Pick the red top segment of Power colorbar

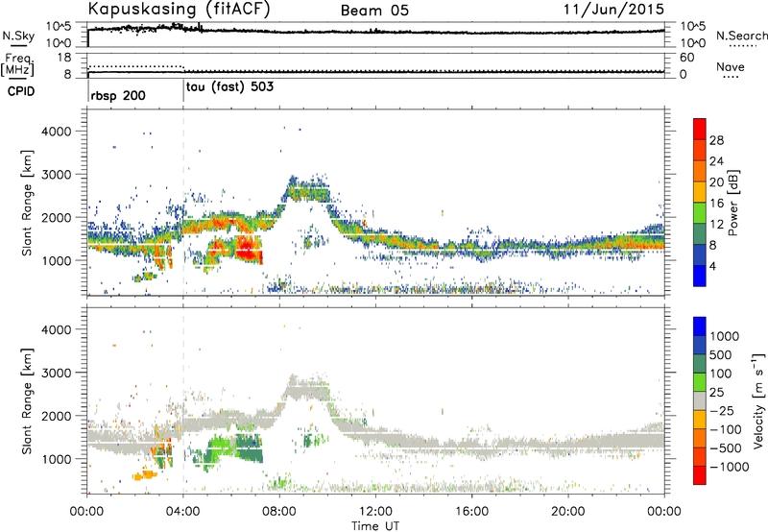pyautogui.click(x=700, y=130)
